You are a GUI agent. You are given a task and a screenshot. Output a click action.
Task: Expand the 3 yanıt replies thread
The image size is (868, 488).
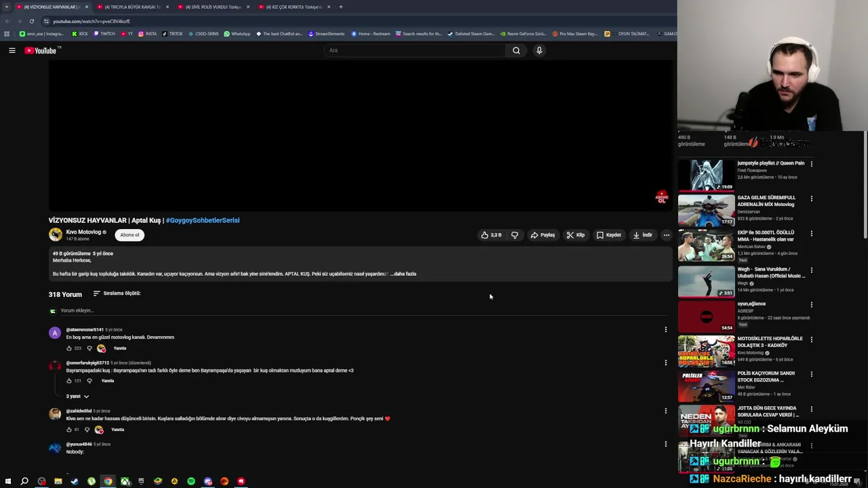77,396
